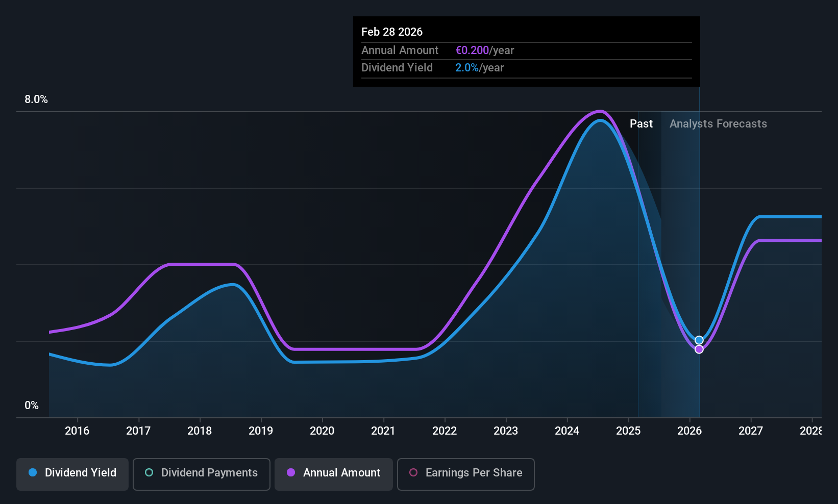Click the 2022 x-axis label
This screenshot has height=504, width=838.
[x=445, y=431]
